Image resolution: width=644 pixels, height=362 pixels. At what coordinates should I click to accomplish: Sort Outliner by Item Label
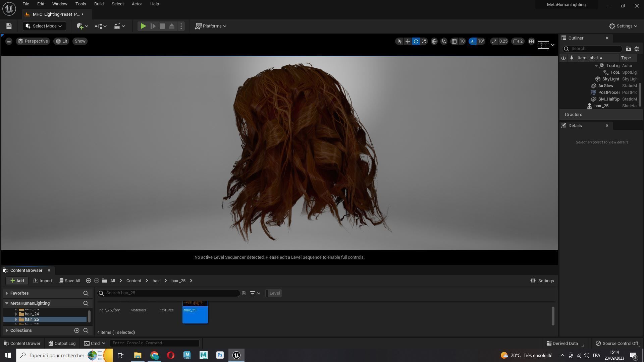coord(590,58)
